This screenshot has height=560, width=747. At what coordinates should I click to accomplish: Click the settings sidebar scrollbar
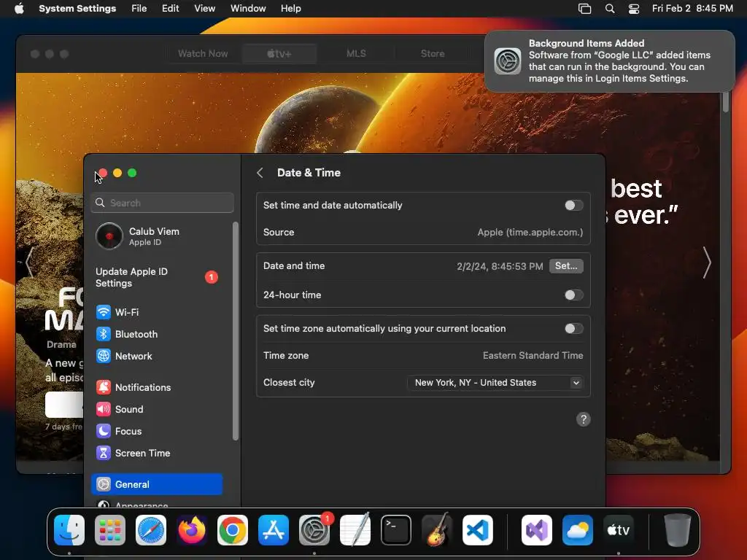235,332
